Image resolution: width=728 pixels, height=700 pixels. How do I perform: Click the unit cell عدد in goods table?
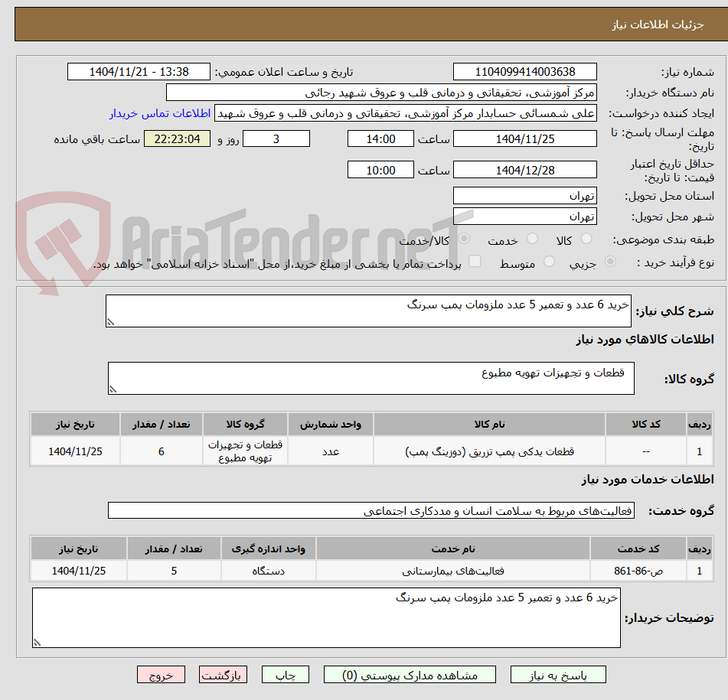(x=331, y=451)
